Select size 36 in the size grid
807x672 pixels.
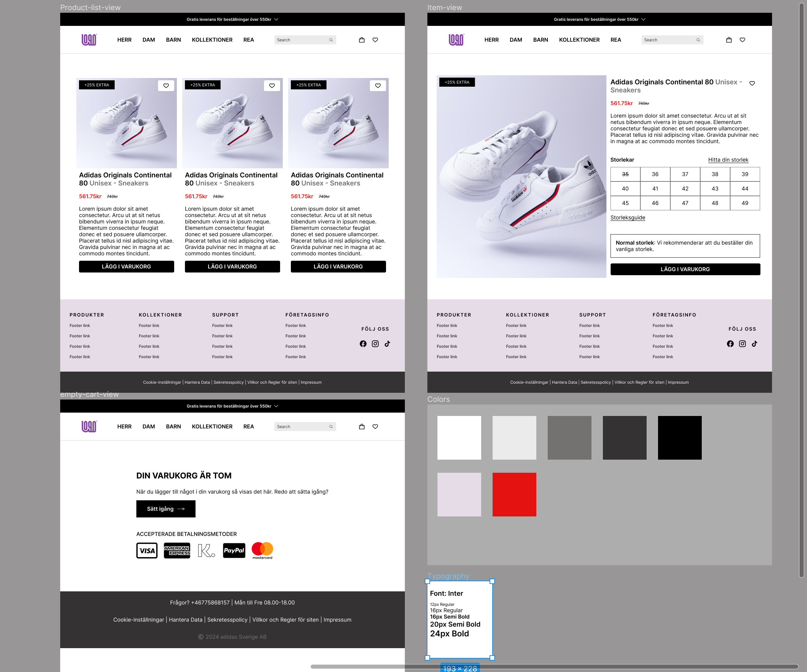655,174
